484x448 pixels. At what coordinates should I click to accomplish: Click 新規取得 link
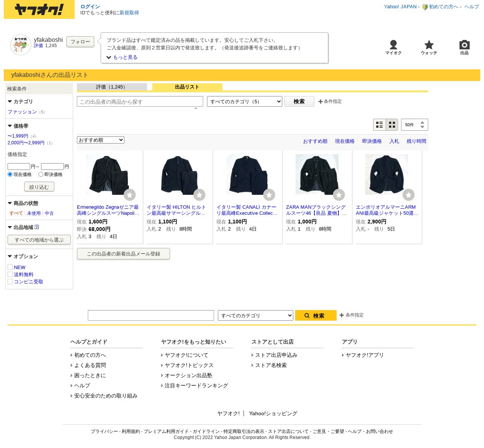tap(129, 13)
